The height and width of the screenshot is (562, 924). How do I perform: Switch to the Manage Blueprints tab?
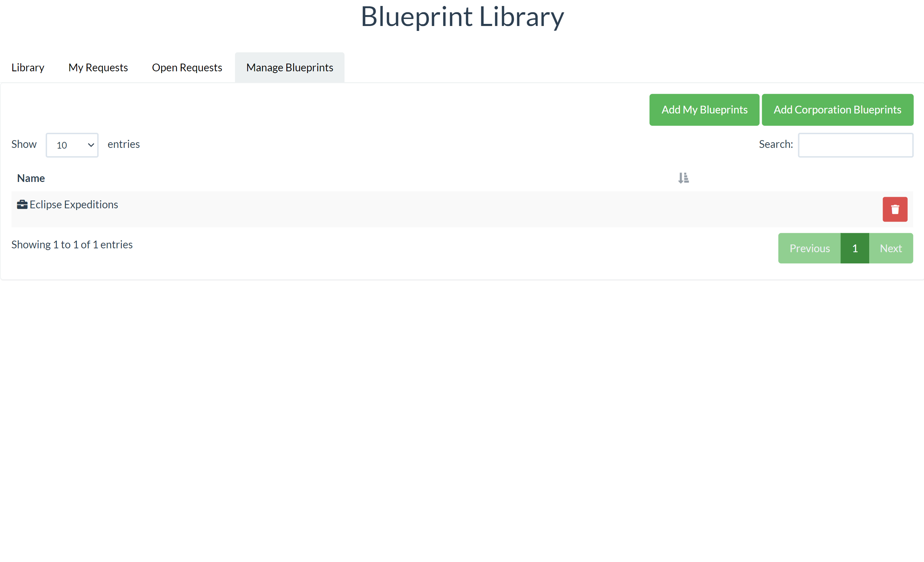point(289,67)
